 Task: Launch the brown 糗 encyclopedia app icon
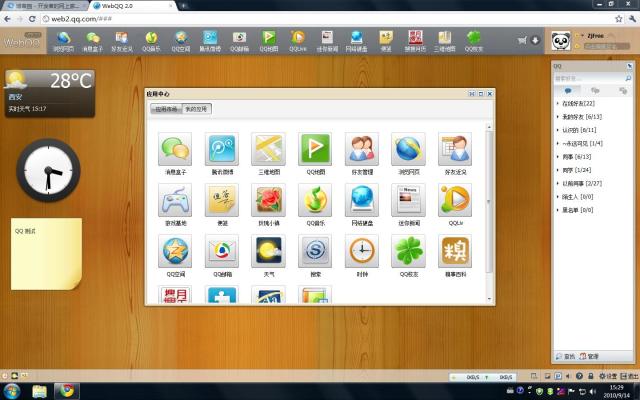point(455,251)
